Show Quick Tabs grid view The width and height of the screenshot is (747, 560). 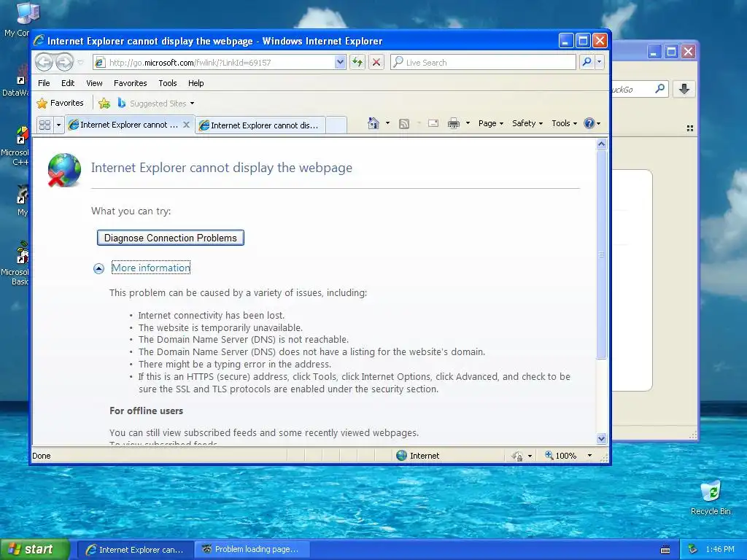point(44,125)
